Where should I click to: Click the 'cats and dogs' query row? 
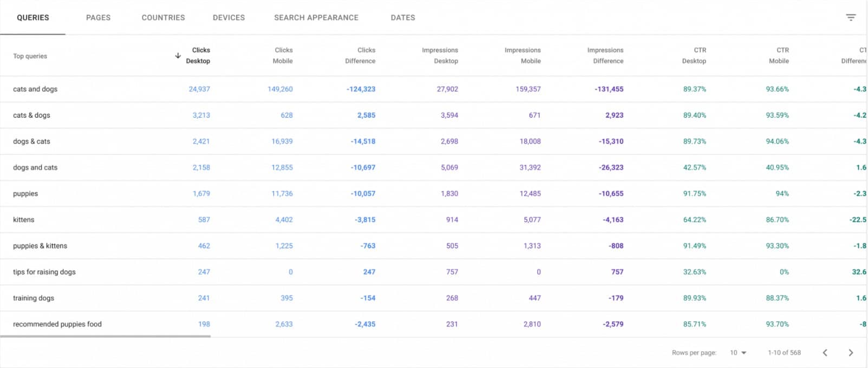pyautogui.click(x=35, y=89)
